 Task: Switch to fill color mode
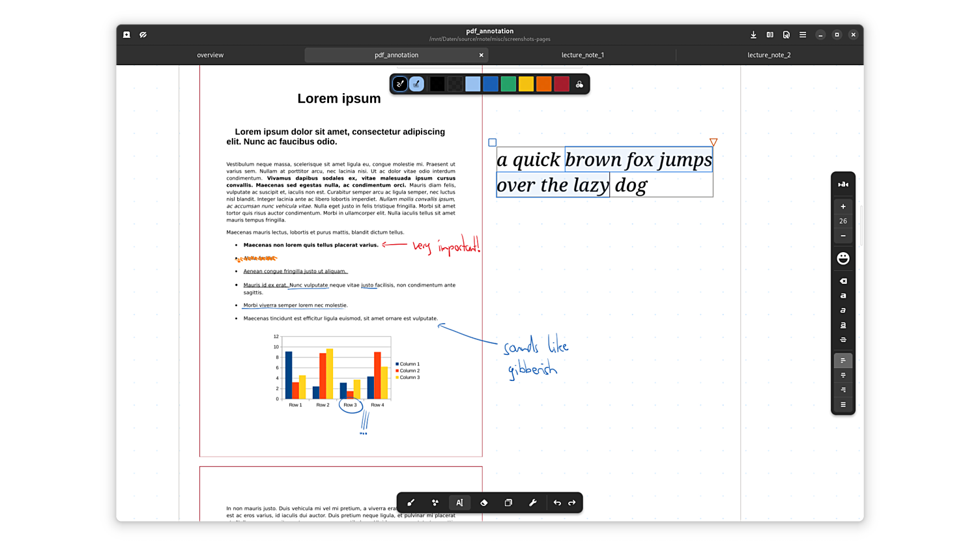click(x=416, y=84)
